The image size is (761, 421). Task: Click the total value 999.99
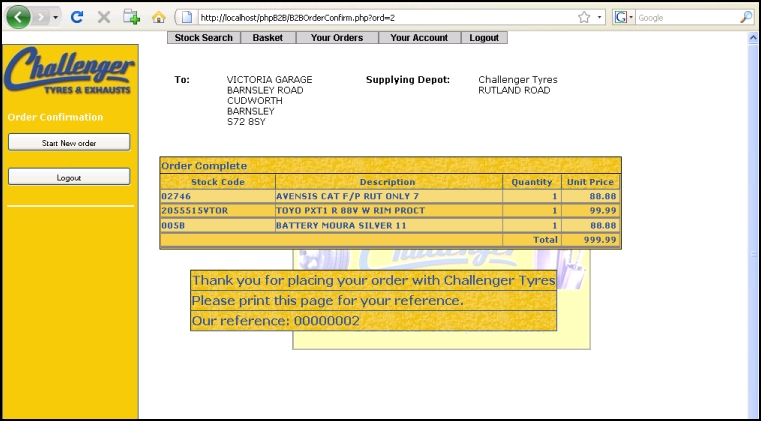[x=600, y=240]
